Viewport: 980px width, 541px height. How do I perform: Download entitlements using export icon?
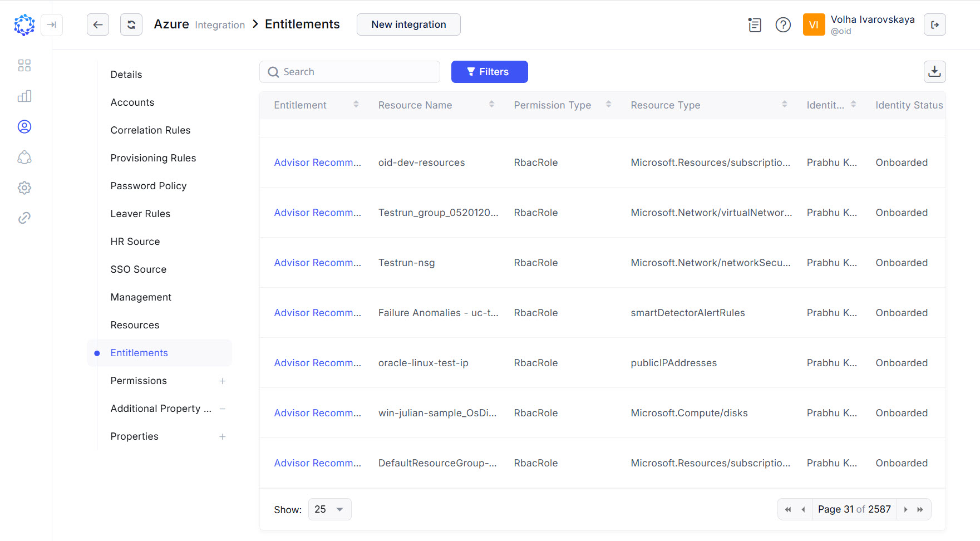934,72
